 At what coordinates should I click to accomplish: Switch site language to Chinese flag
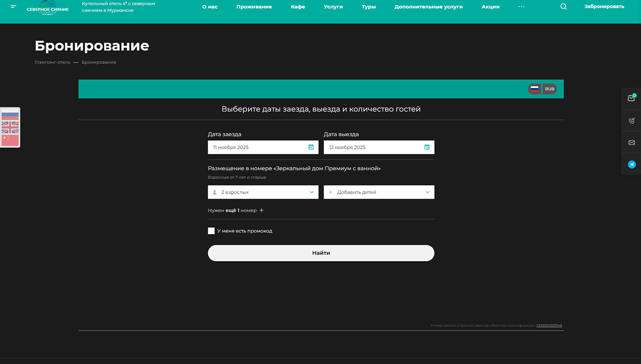(x=10, y=140)
